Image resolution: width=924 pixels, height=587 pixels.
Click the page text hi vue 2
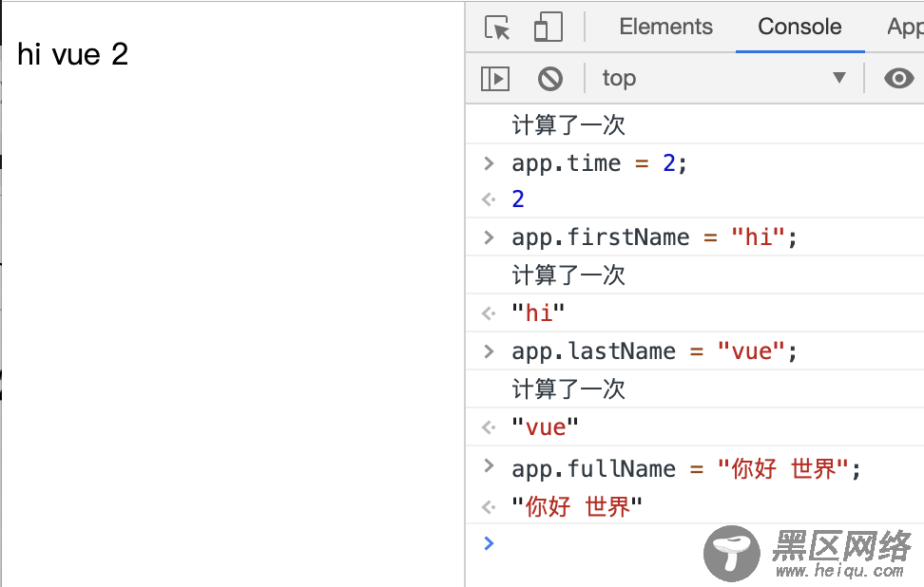click(72, 54)
